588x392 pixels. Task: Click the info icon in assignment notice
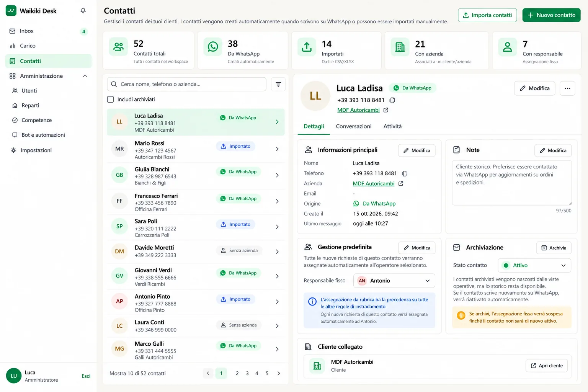click(312, 302)
